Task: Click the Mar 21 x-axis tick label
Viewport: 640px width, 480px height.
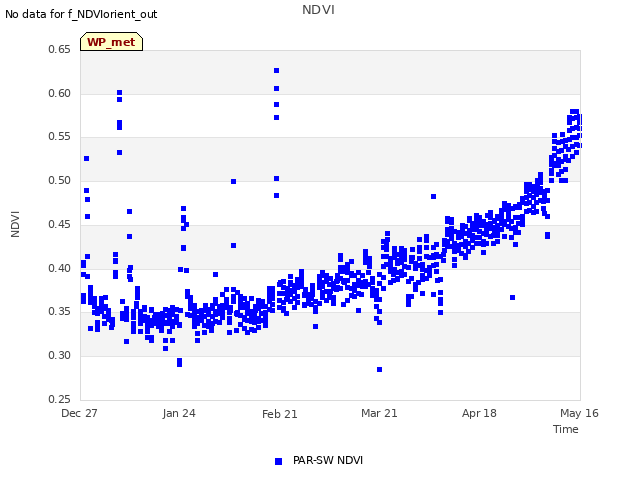Action: pos(379,413)
